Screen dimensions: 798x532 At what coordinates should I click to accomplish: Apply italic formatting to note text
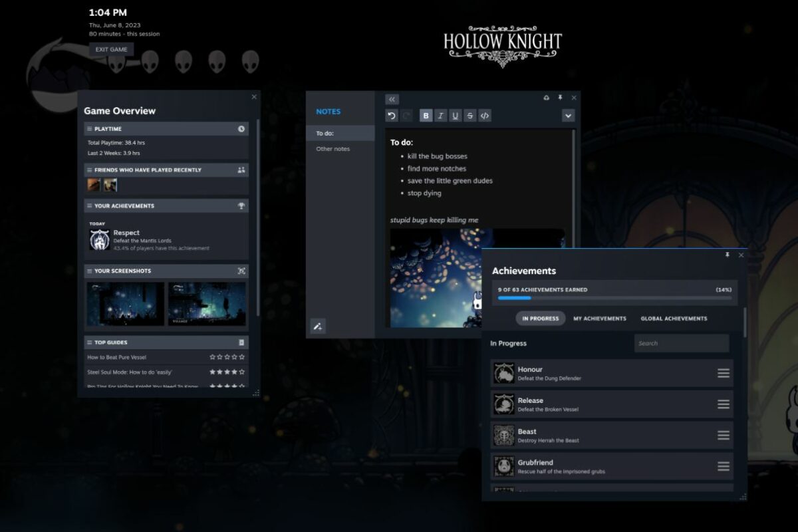click(x=440, y=116)
